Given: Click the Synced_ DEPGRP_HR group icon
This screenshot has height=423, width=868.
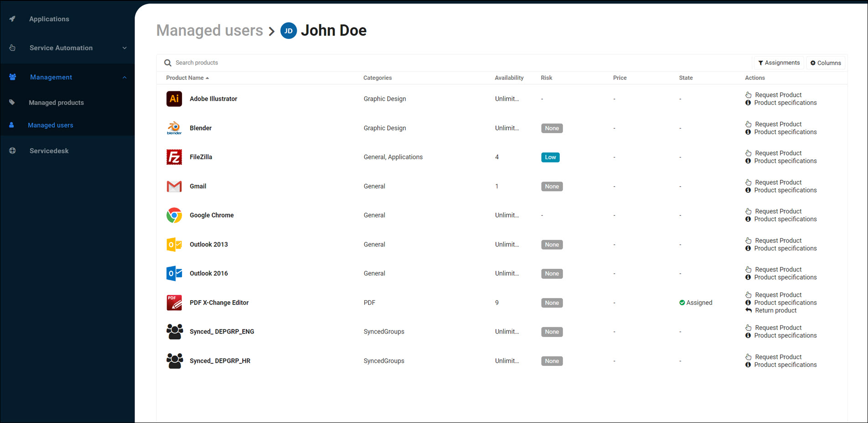Looking at the screenshot, I should click(175, 361).
